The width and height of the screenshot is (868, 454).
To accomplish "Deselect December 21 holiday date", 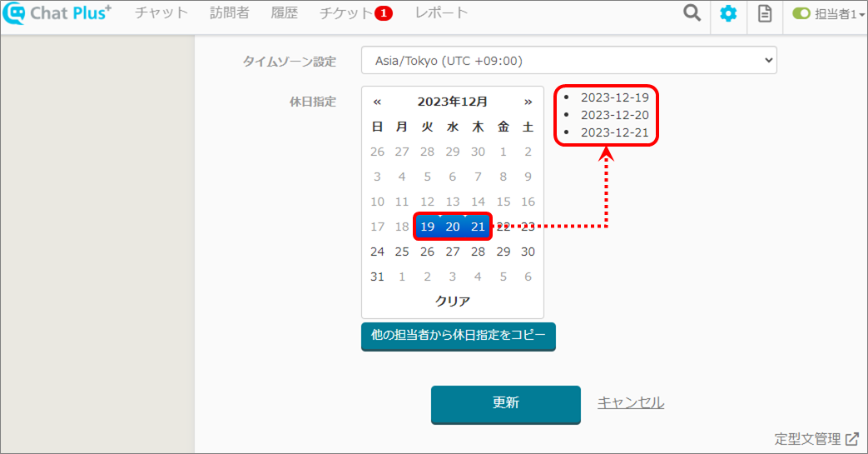I will pos(478,227).
